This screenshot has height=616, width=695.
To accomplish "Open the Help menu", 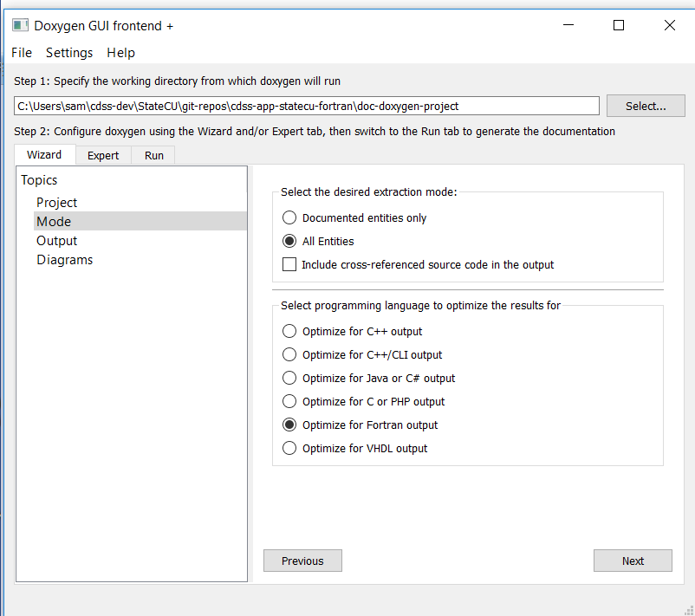I will pyautogui.click(x=120, y=53).
